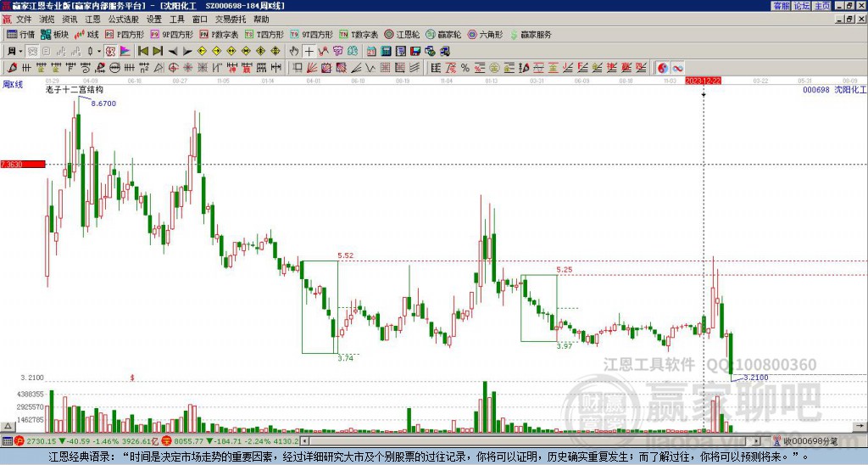
Task: Click the red 7.3630 price label
Action: point(23,164)
